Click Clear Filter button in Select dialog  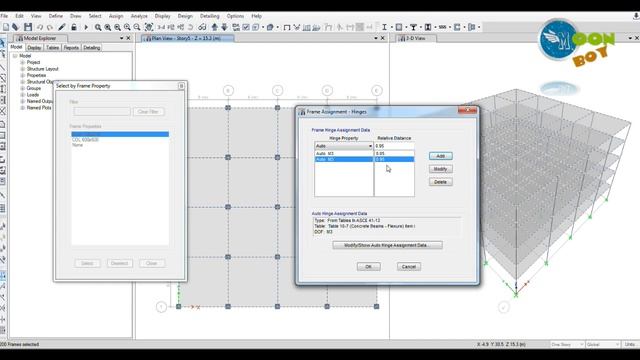pos(149,111)
